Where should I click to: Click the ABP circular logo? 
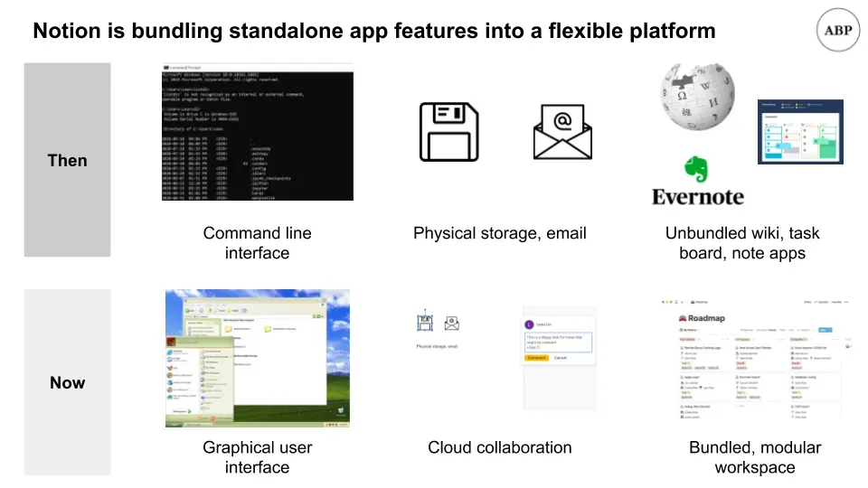837,31
